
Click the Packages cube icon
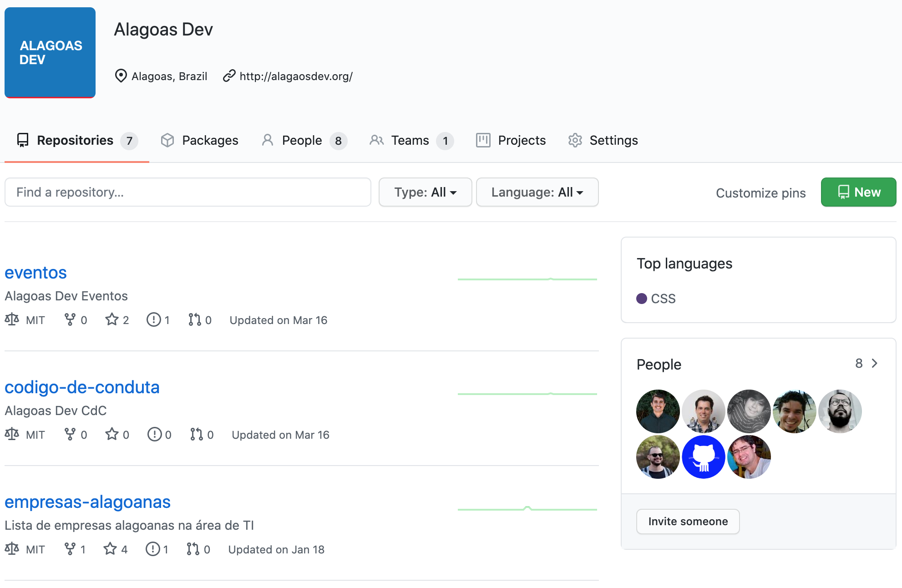click(x=167, y=140)
